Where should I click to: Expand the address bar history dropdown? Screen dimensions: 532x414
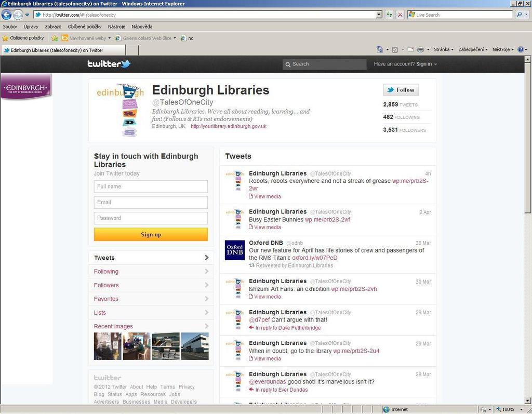coord(379,15)
